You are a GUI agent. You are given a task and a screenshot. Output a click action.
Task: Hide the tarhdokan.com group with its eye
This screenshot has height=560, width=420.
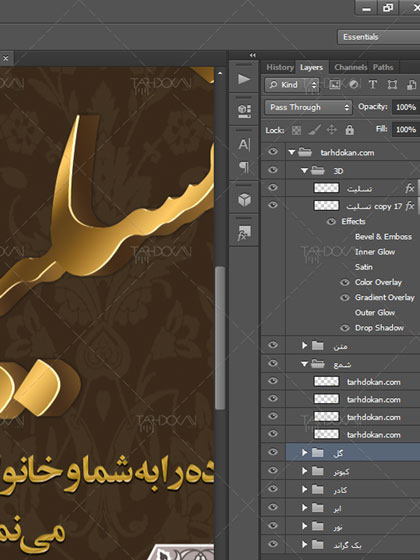[x=273, y=152]
